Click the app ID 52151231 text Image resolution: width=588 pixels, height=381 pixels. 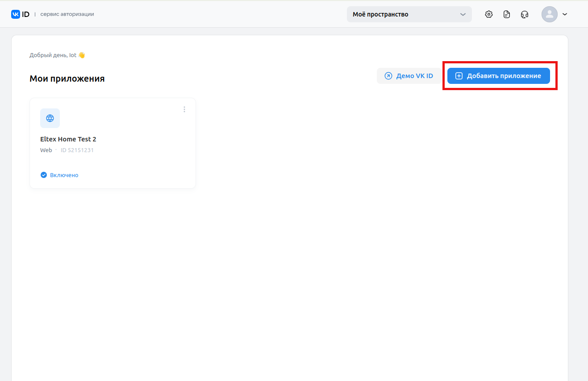coord(77,150)
